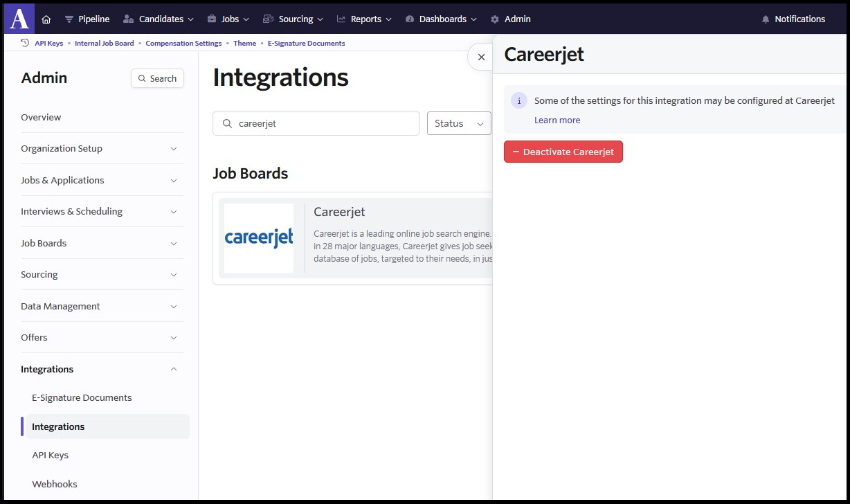
Task: Select API Keys in sidebar
Action: [x=51, y=456]
